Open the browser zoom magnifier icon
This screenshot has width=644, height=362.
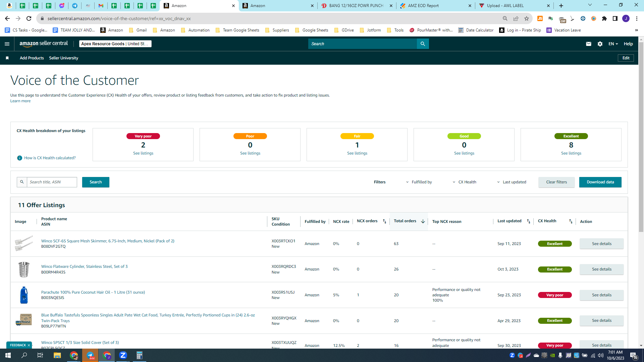[505, 18]
